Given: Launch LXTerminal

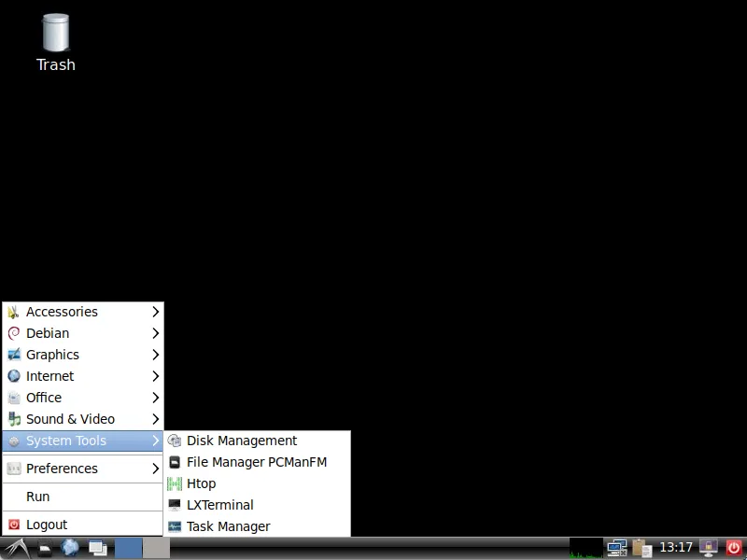Looking at the screenshot, I should [258, 505].
